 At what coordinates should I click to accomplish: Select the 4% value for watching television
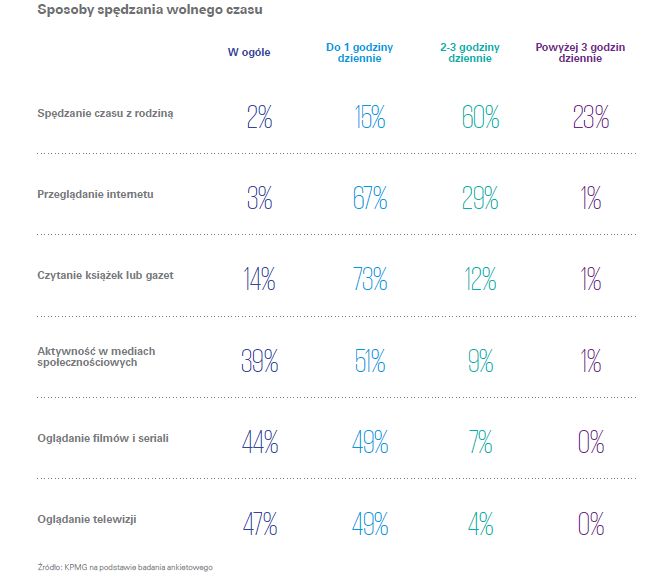481,524
